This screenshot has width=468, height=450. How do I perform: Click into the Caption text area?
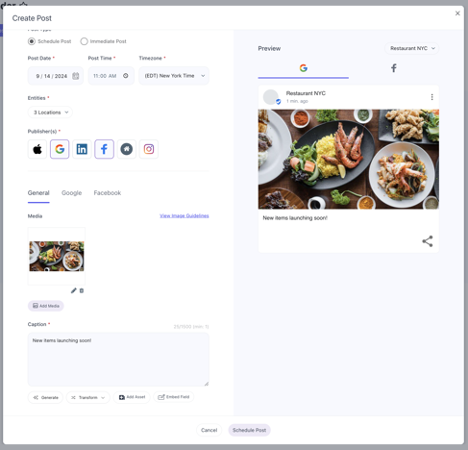click(x=118, y=359)
